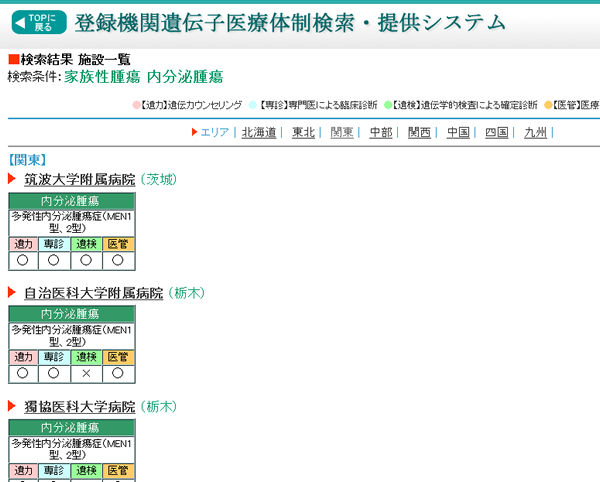The height and width of the screenshot is (482, 600).
Task: Click light blue 専診 legend dot
Action: pos(253,105)
